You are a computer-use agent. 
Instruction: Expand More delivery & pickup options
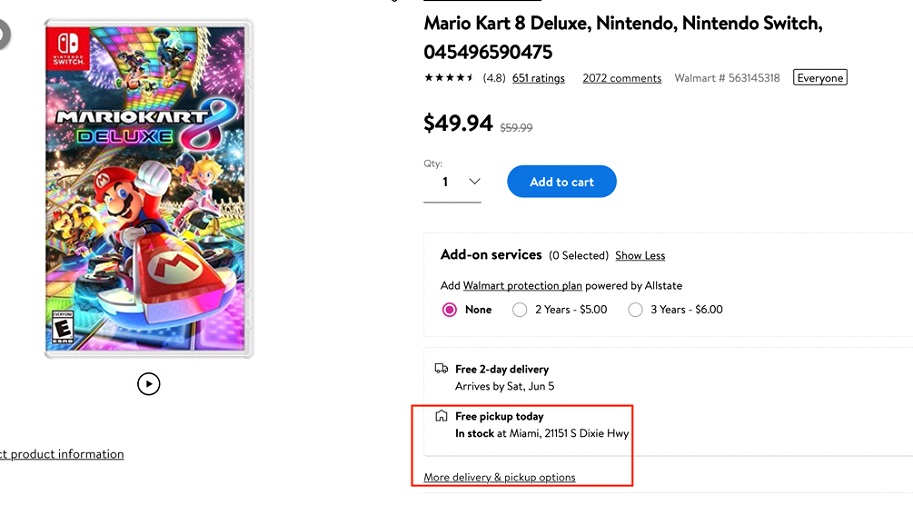499,477
